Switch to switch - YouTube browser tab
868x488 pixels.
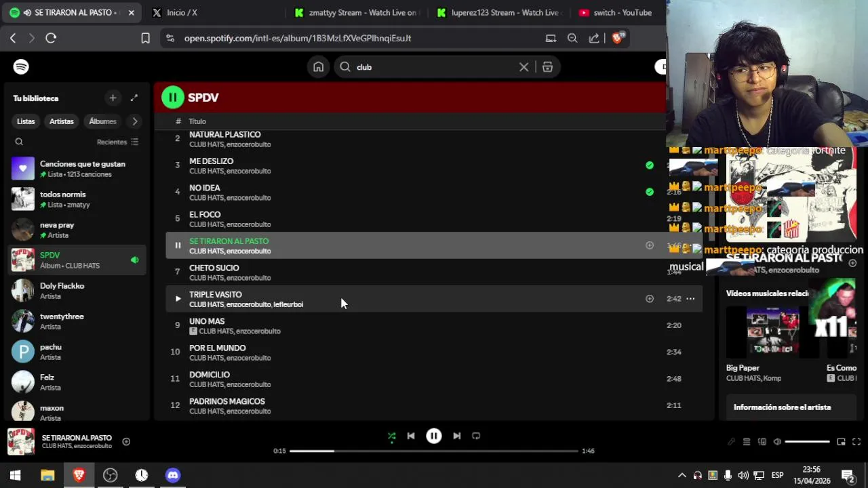616,12
